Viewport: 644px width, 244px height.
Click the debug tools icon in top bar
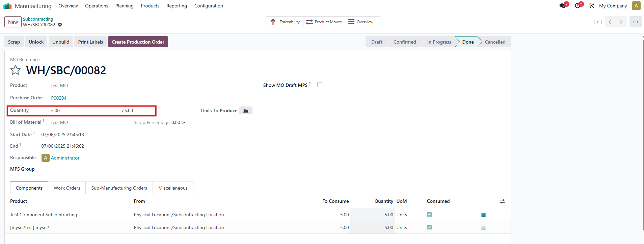(x=592, y=6)
